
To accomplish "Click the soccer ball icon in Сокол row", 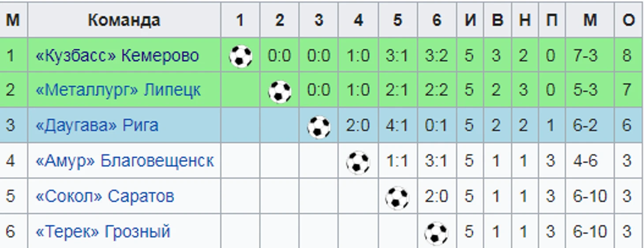I will (397, 198).
